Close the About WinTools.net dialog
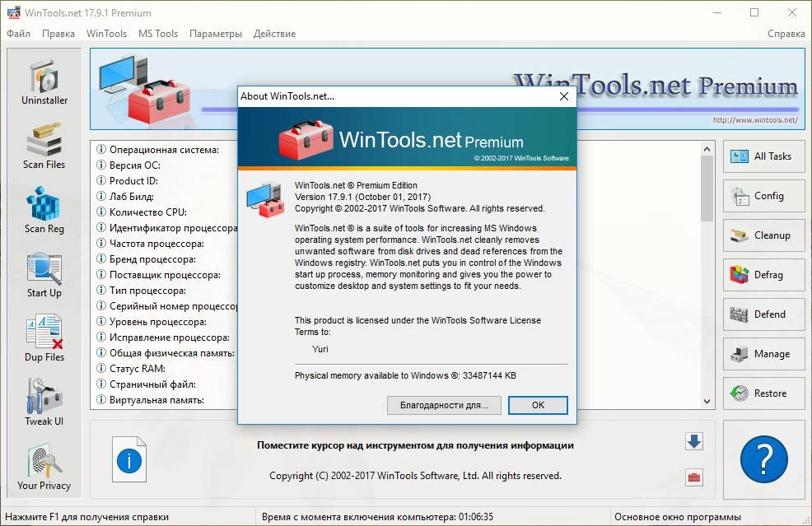 pos(564,96)
